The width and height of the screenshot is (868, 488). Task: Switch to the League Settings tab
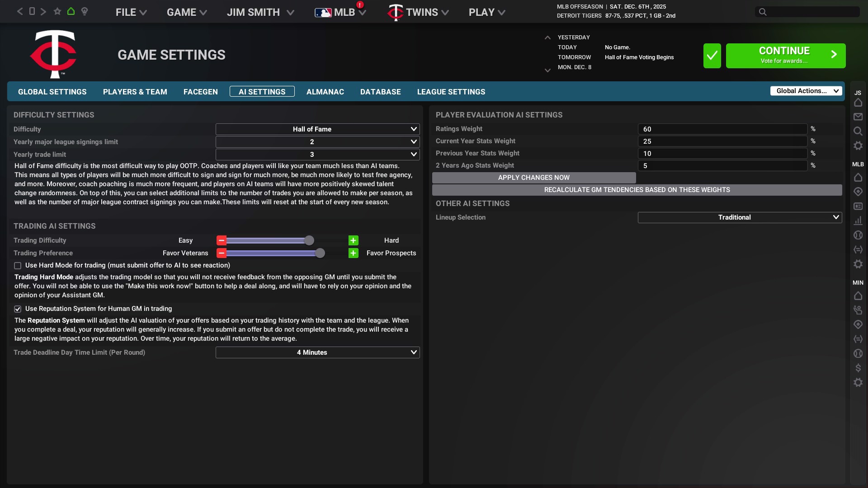coord(451,92)
